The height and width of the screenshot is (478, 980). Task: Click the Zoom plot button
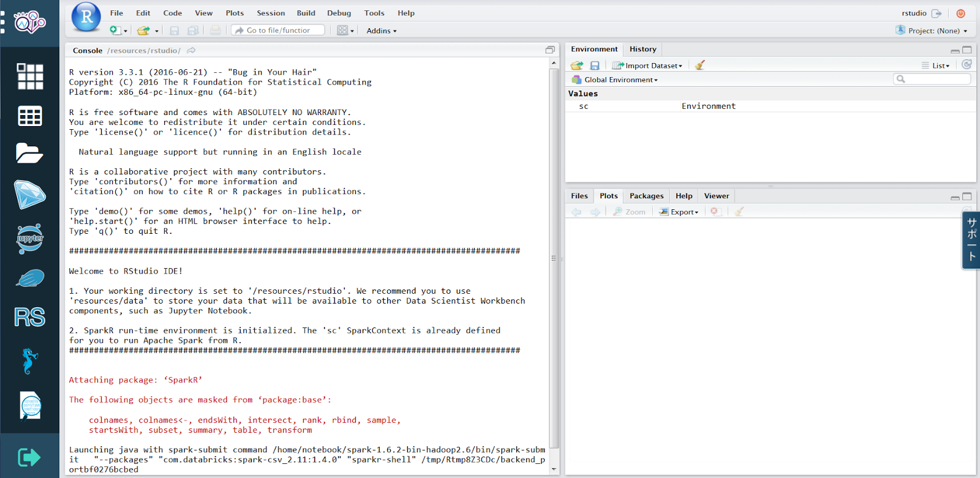[630, 212]
